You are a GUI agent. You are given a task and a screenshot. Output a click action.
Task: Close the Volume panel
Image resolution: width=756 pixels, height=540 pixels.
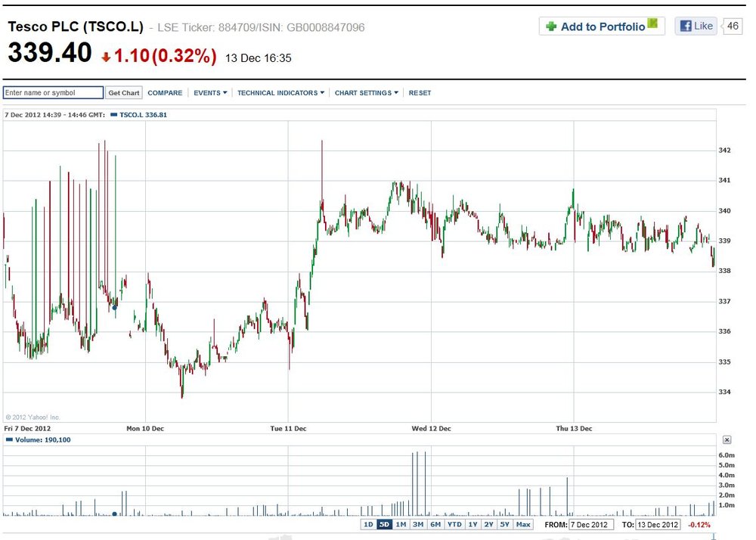(x=727, y=439)
